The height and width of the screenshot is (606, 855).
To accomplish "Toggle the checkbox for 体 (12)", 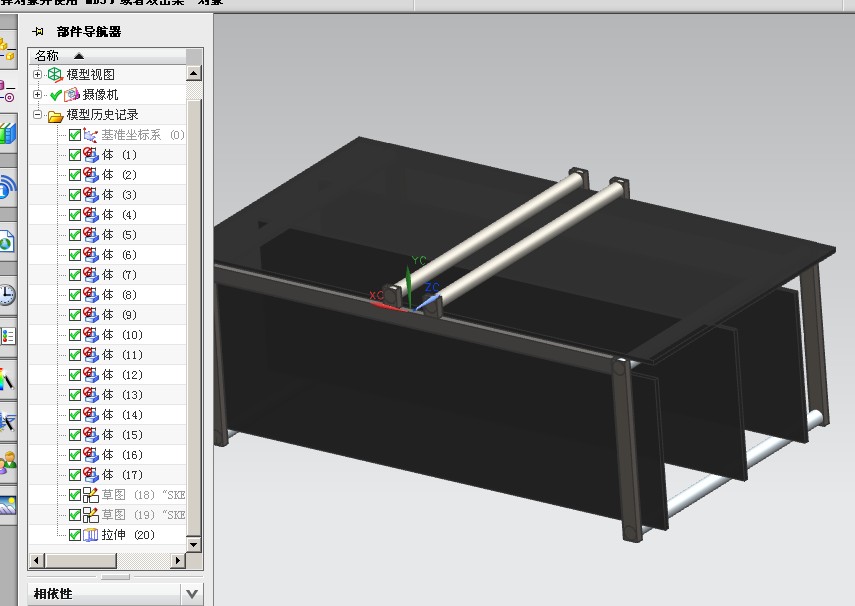I will pyautogui.click(x=75, y=375).
